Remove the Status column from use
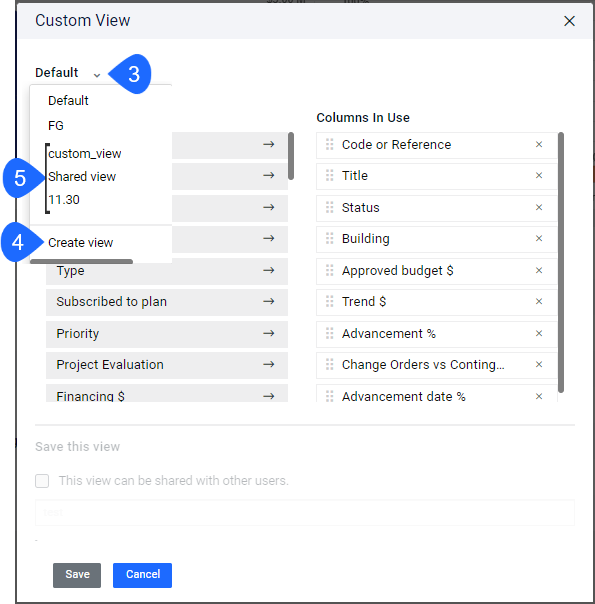The height and width of the screenshot is (604, 595). click(x=539, y=207)
